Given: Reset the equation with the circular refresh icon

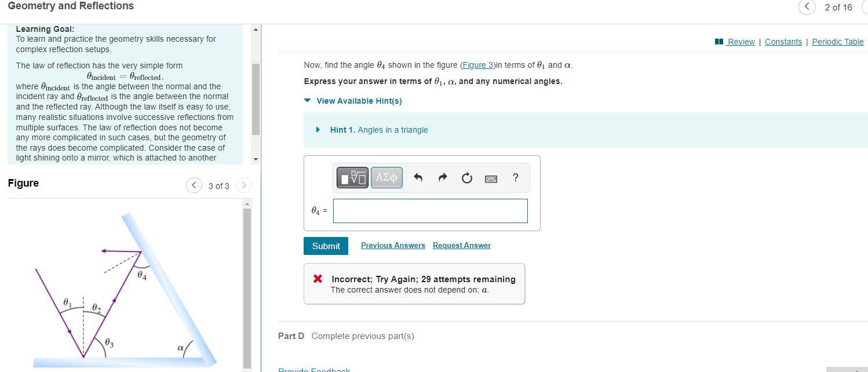Looking at the screenshot, I should click(x=466, y=177).
